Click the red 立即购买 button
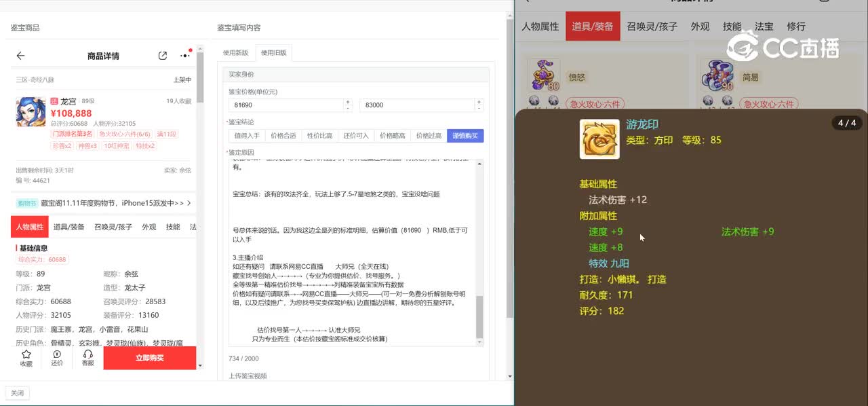The image size is (868, 406). [x=149, y=358]
